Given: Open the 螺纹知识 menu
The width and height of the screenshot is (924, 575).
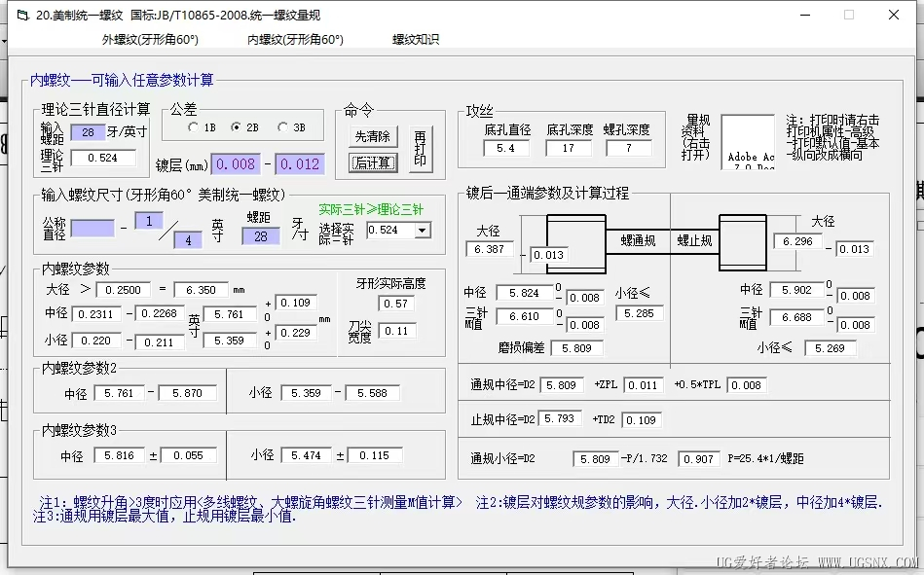Looking at the screenshot, I should tap(416, 40).
